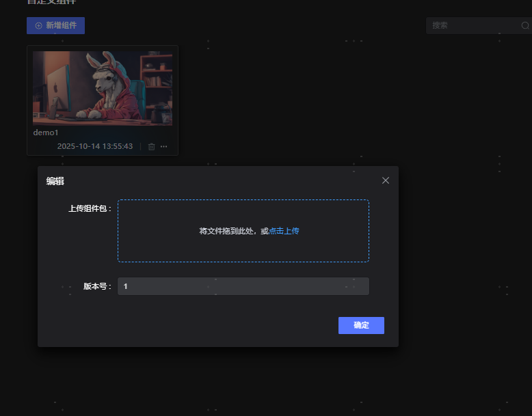Focus the 版本号 version input field

243,286
